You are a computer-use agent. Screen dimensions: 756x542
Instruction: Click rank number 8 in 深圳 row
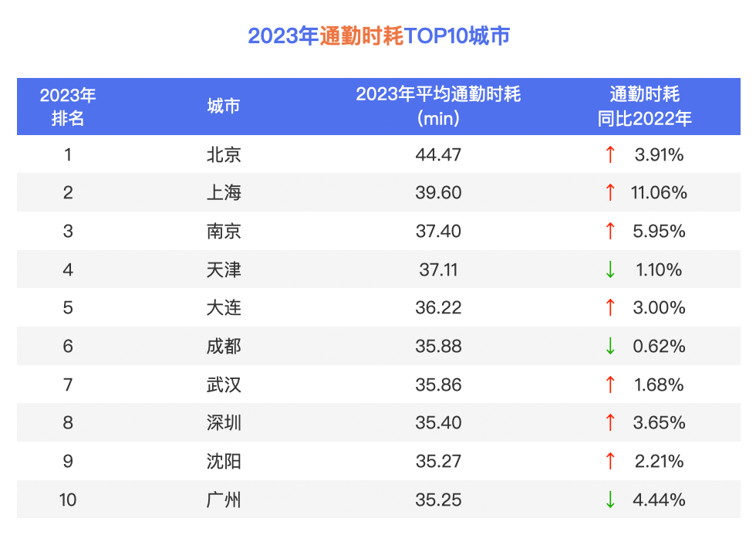(68, 422)
